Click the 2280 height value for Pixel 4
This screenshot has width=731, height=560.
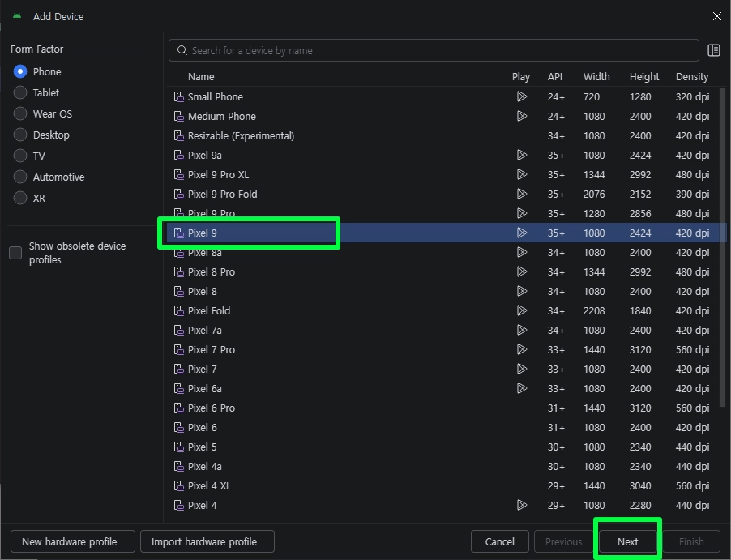pos(640,506)
